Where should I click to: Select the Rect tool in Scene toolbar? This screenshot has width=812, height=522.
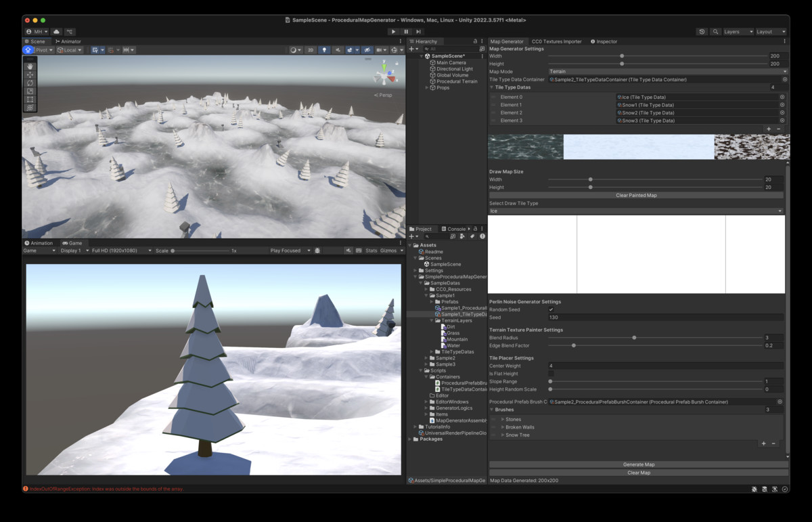point(30,99)
